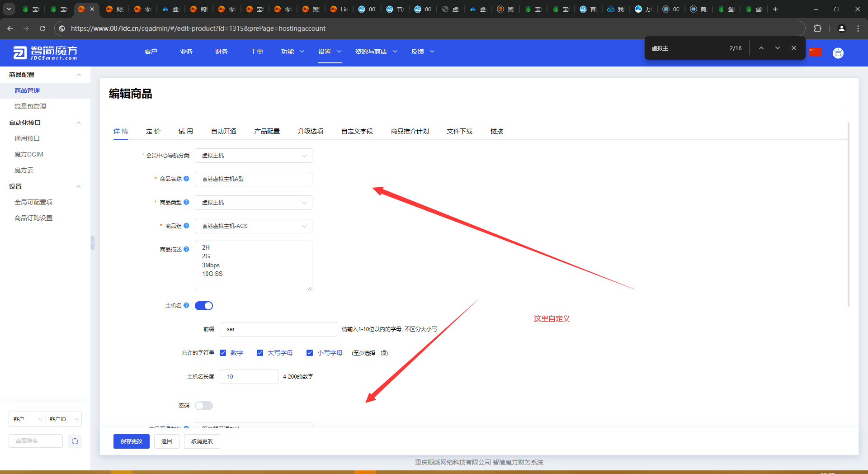Click the 智简魔方 IDCSmart logo
The height and width of the screenshot is (474, 868).
pos(45,53)
